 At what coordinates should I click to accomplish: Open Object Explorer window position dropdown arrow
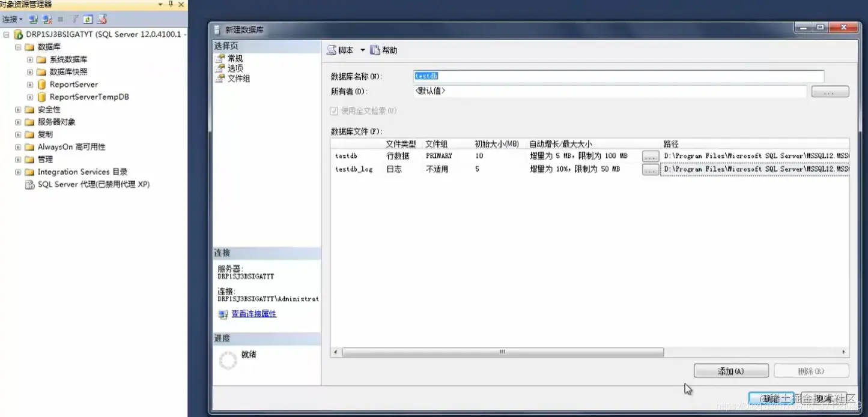click(x=160, y=4)
